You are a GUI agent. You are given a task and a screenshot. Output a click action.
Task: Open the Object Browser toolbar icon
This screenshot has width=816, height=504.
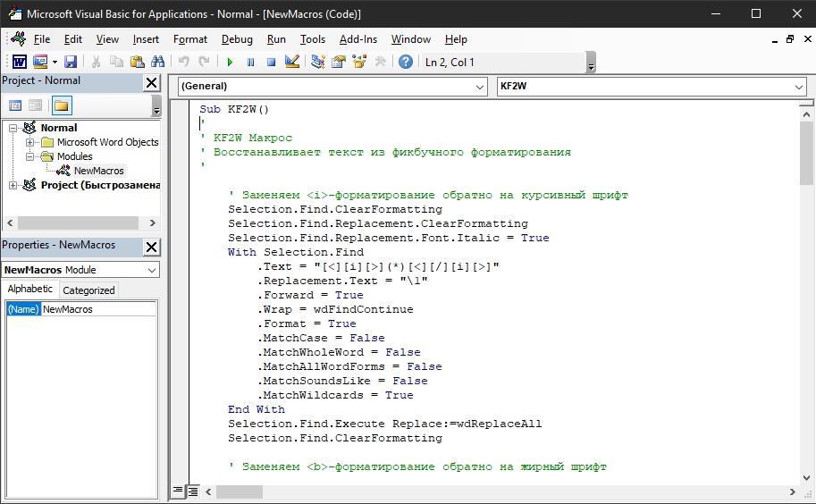tap(359, 62)
